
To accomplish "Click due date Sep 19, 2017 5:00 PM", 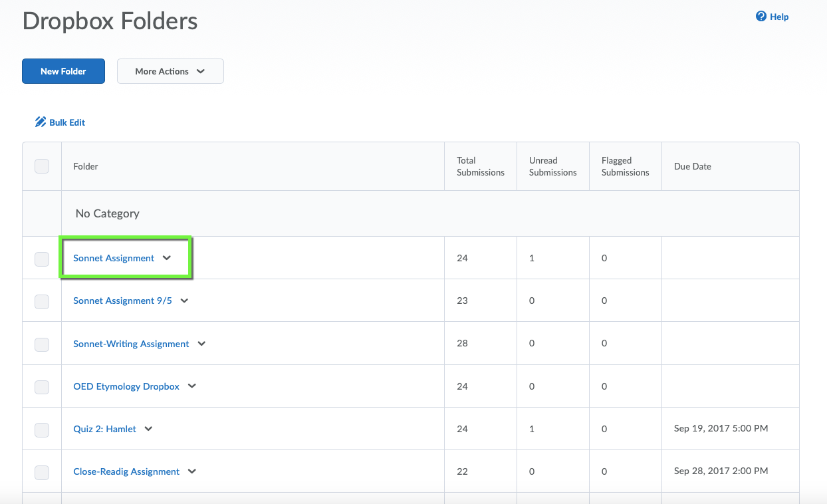I will point(721,429).
